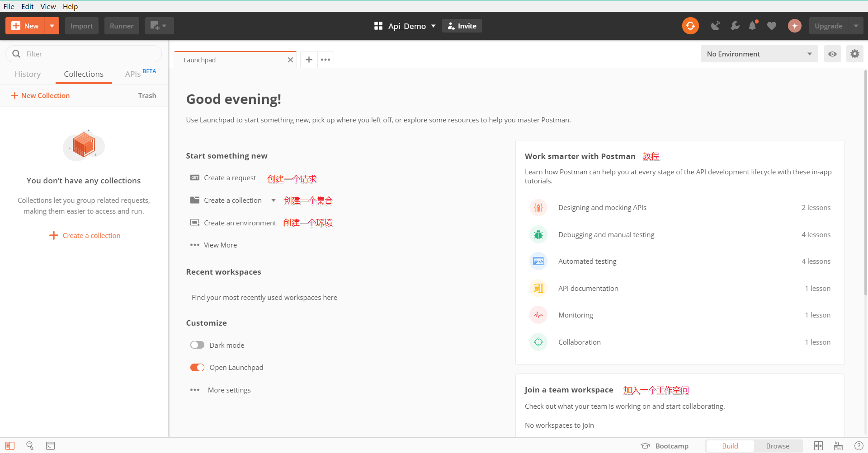This screenshot has width=868, height=453.
Task: Click the orange collection box illustration
Action: pyautogui.click(x=84, y=145)
